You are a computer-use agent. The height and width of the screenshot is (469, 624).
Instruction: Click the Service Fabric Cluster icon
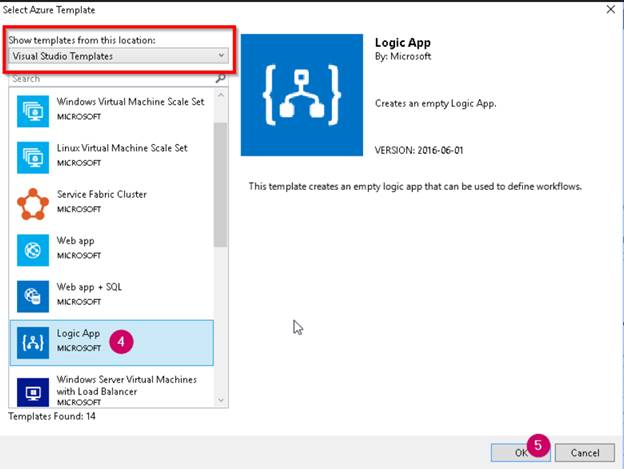(x=33, y=204)
